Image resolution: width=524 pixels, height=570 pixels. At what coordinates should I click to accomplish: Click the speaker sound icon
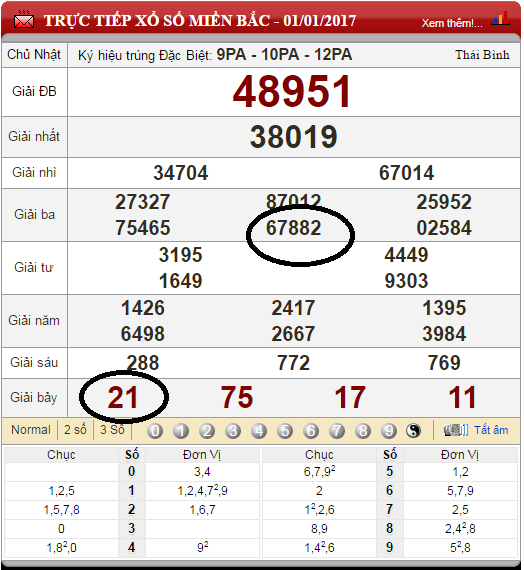456,430
